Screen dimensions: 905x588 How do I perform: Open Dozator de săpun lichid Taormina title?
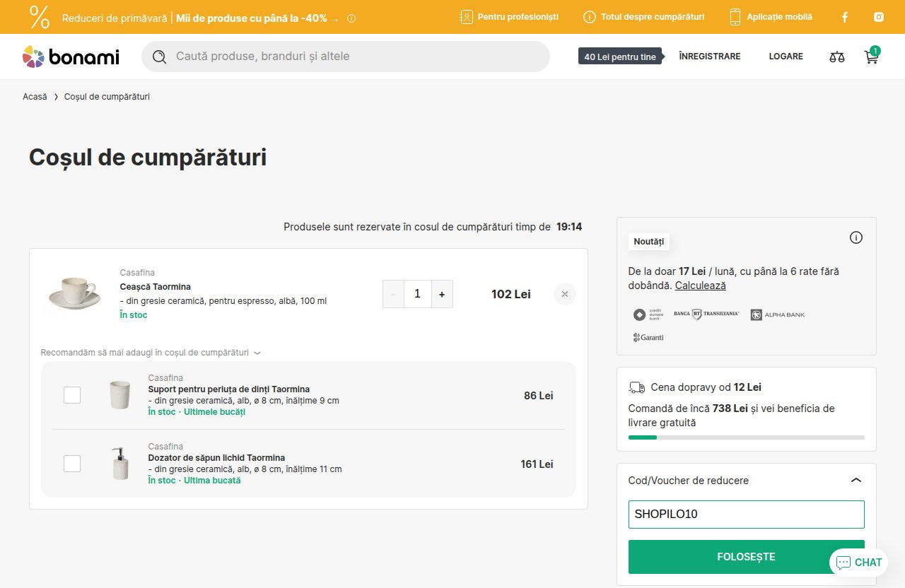216,458
